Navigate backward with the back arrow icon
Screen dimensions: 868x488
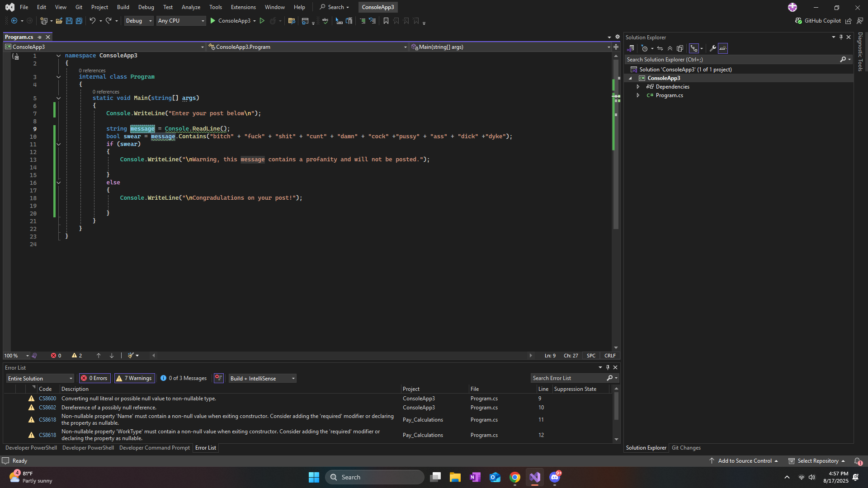(x=14, y=21)
